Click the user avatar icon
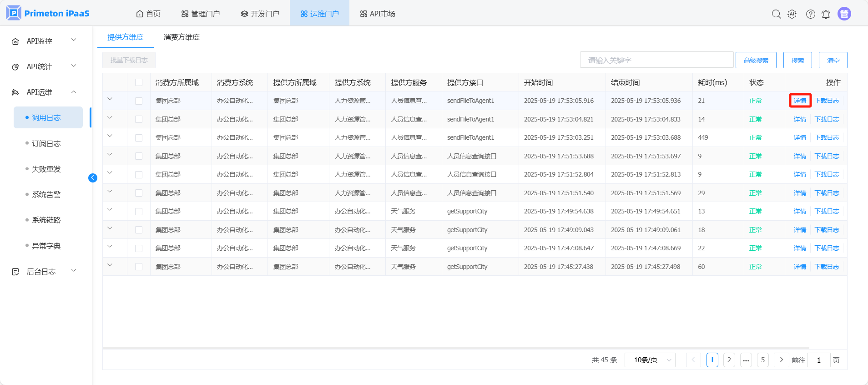The height and width of the screenshot is (385, 868). point(844,14)
